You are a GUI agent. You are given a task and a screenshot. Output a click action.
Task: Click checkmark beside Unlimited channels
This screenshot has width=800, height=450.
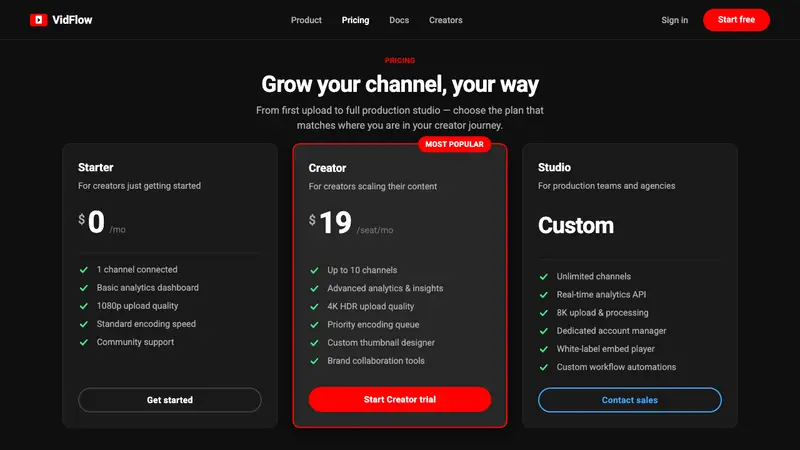pyautogui.click(x=544, y=277)
